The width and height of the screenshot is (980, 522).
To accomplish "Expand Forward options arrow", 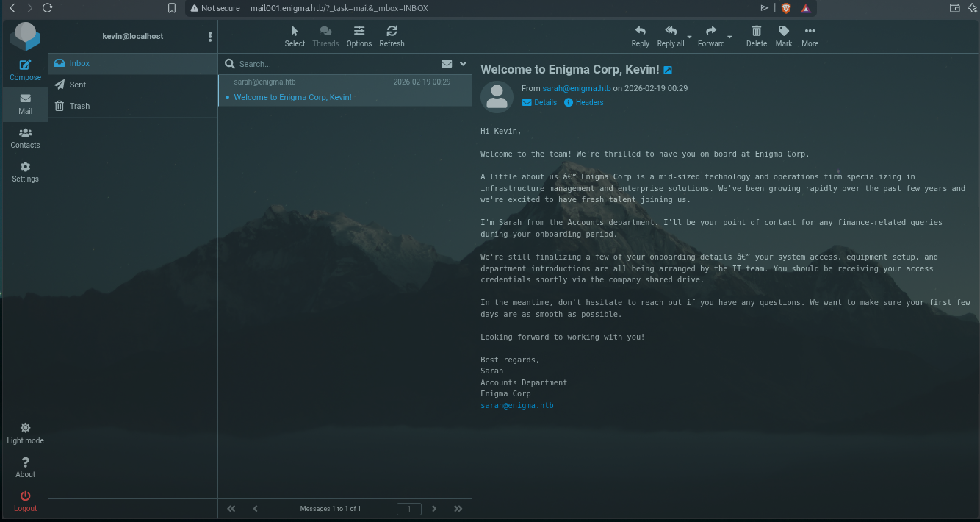I will click(x=729, y=37).
